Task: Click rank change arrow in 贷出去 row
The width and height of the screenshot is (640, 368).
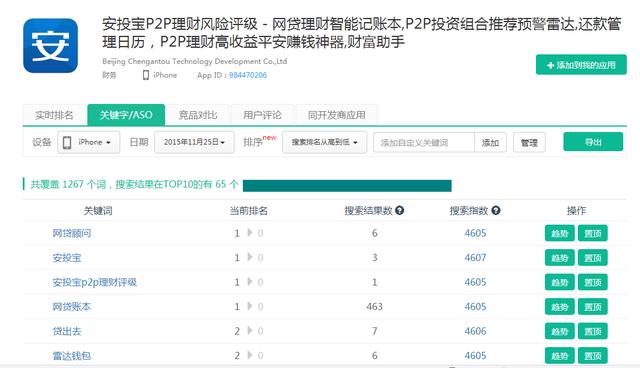Action: (x=250, y=331)
